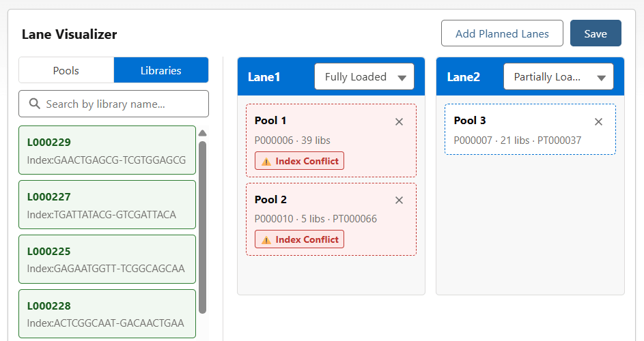The height and width of the screenshot is (341, 644).
Task: Click the Lane2 header label
Action: click(x=463, y=77)
